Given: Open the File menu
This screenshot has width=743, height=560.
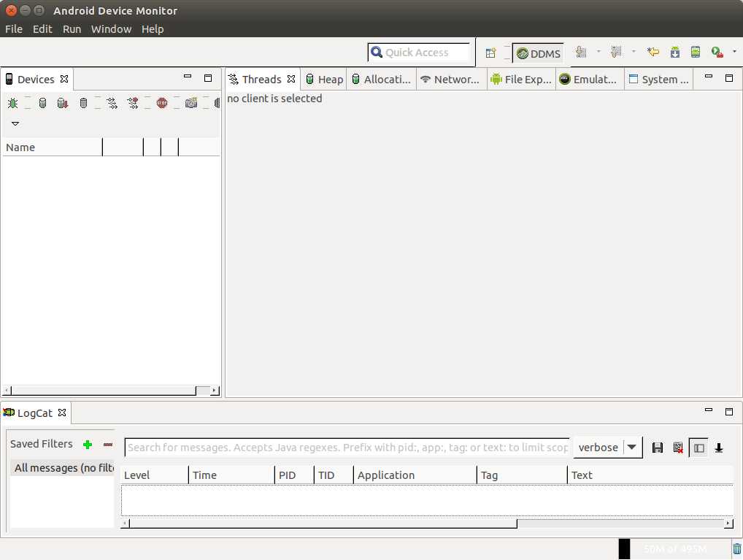Looking at the screenshot, I should (x=14, y=29).
